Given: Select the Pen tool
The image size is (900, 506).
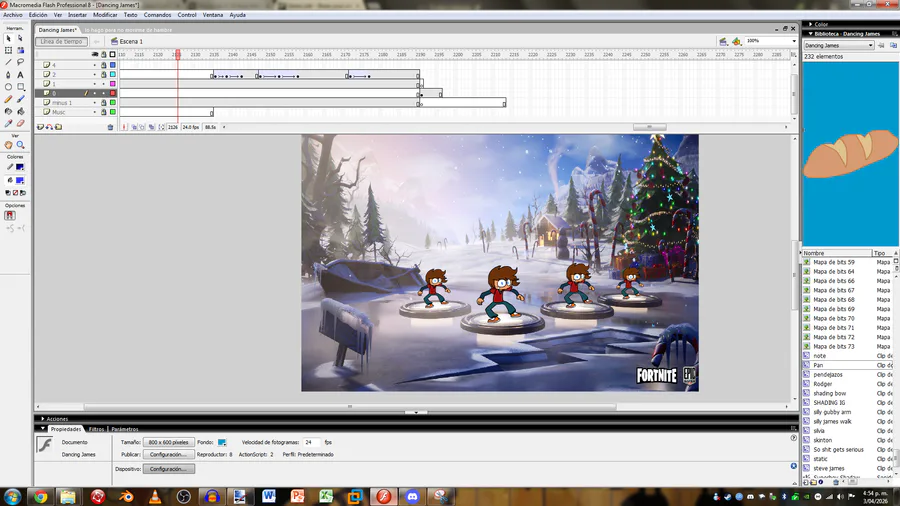Looking at the screenshot, I should pyautogui.click(x=9, y=75).
